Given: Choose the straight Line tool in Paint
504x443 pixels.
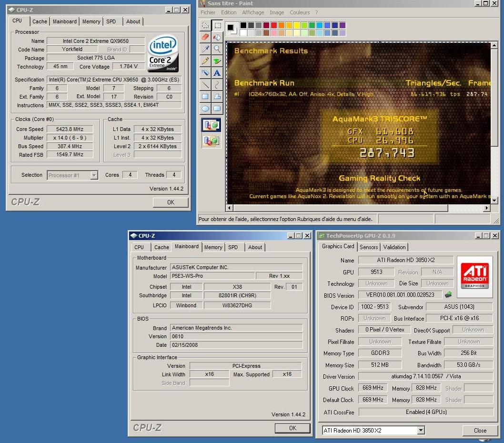Looking at the screenshot, I should (x=205, y=84).
